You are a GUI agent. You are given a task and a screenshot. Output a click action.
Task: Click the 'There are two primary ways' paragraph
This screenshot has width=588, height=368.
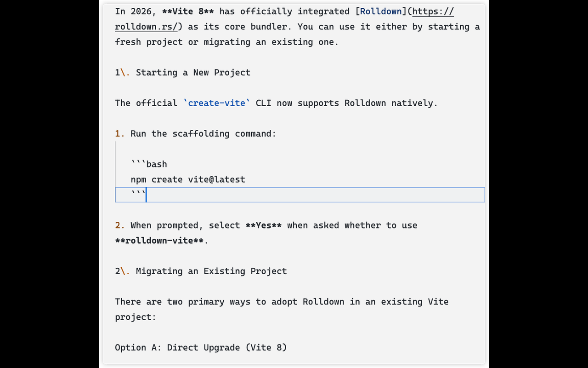[x=282, y=309]
